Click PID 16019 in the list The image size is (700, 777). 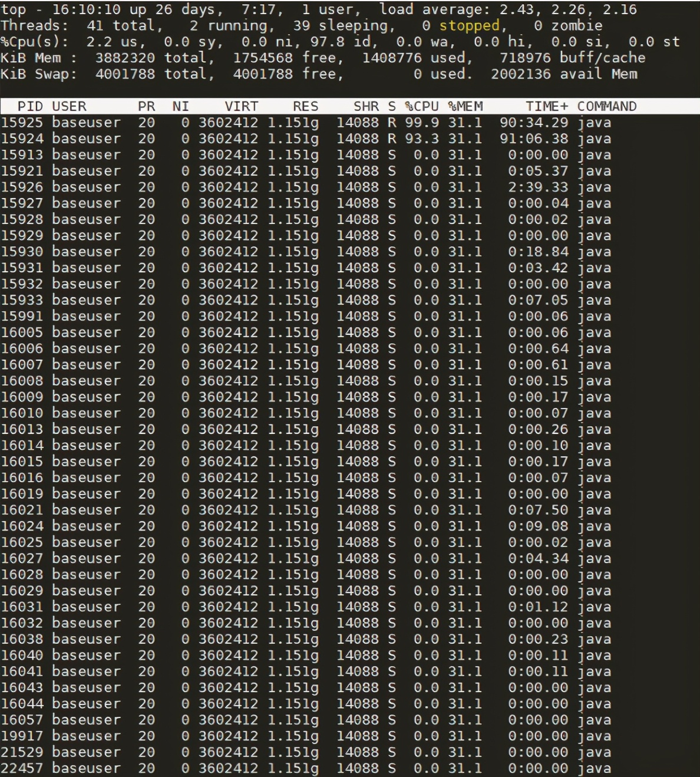22,494
